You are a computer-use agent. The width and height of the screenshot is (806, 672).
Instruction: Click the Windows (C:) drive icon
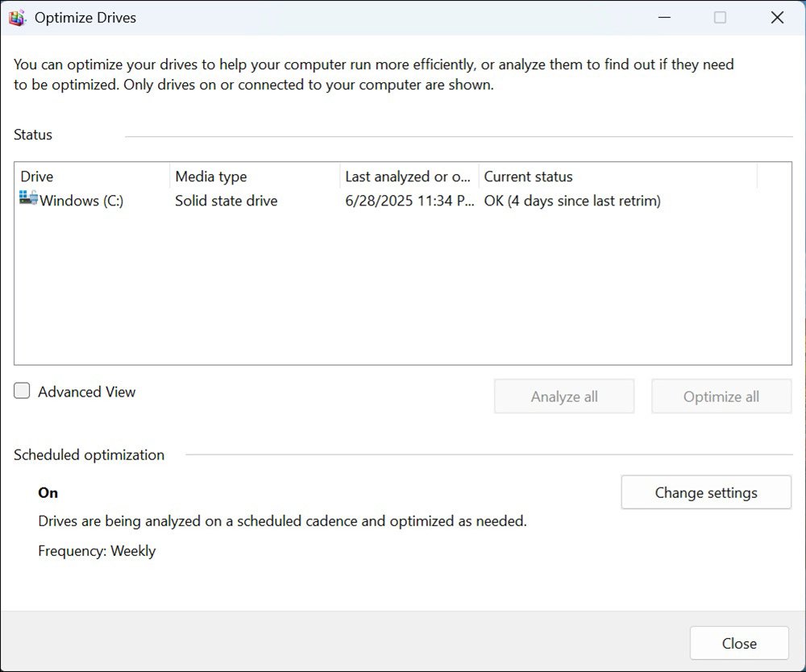(x=29, y=199)
